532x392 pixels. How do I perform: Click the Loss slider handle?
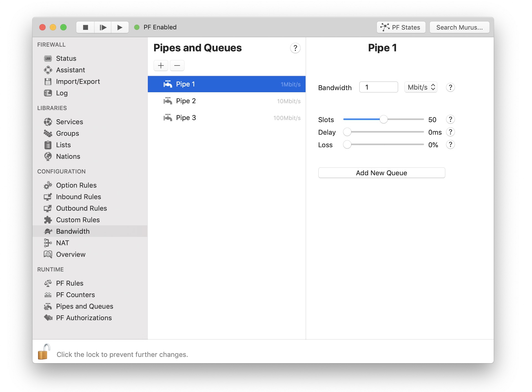347,145
